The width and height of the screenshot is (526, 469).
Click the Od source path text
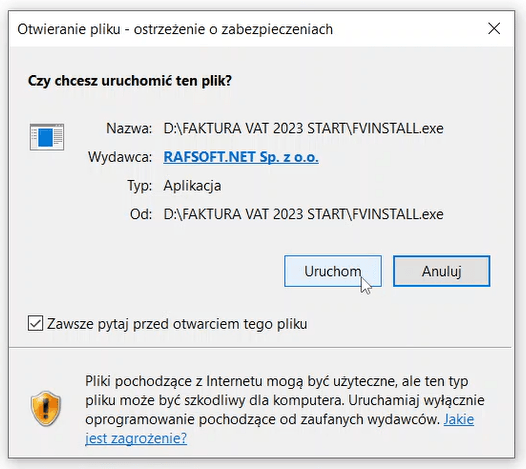tap(303, 214)
